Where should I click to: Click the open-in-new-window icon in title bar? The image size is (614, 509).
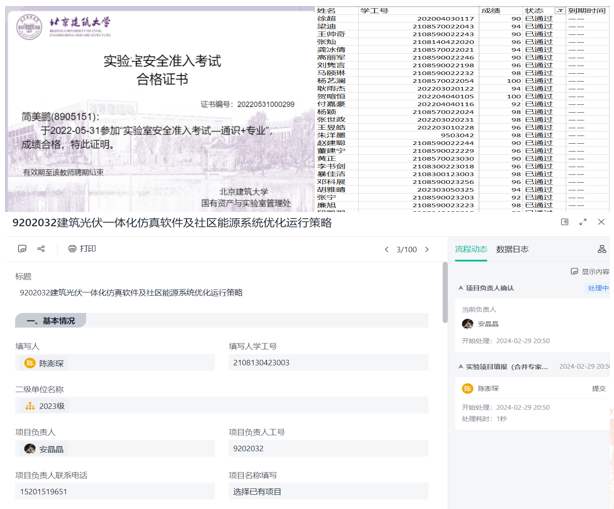click(x=565, y=222)
